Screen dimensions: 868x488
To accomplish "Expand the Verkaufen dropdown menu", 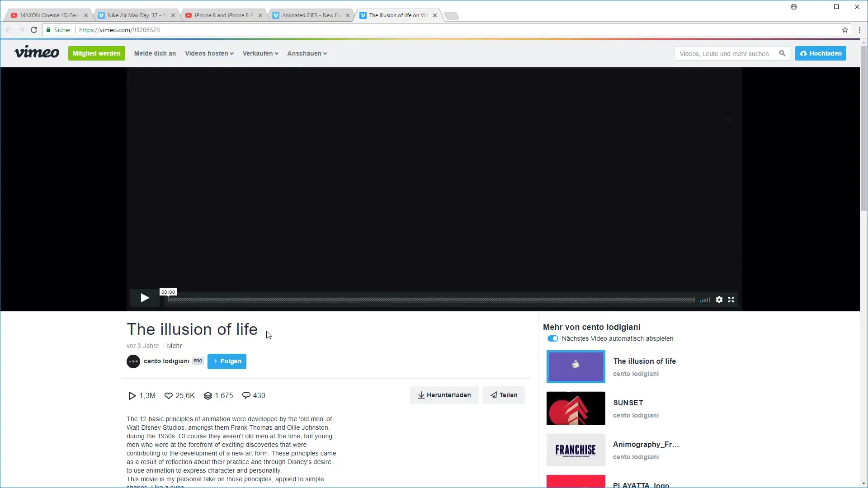I will [x=260, y=53].
